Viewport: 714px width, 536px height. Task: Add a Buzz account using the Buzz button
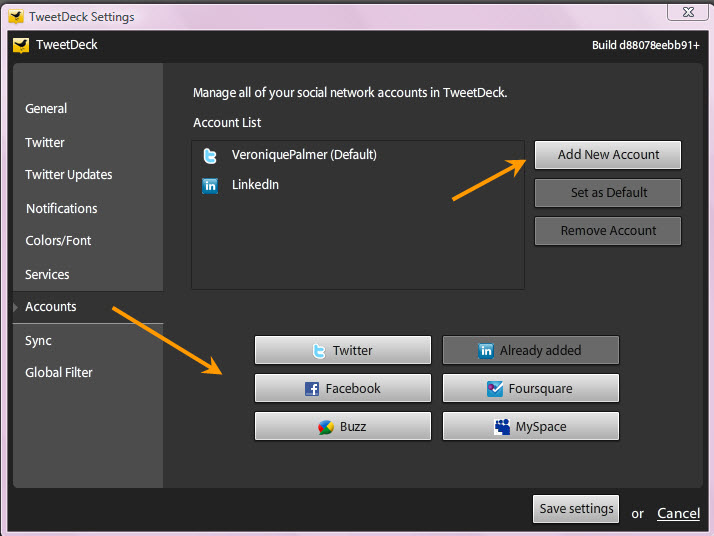tap(343, 426)
